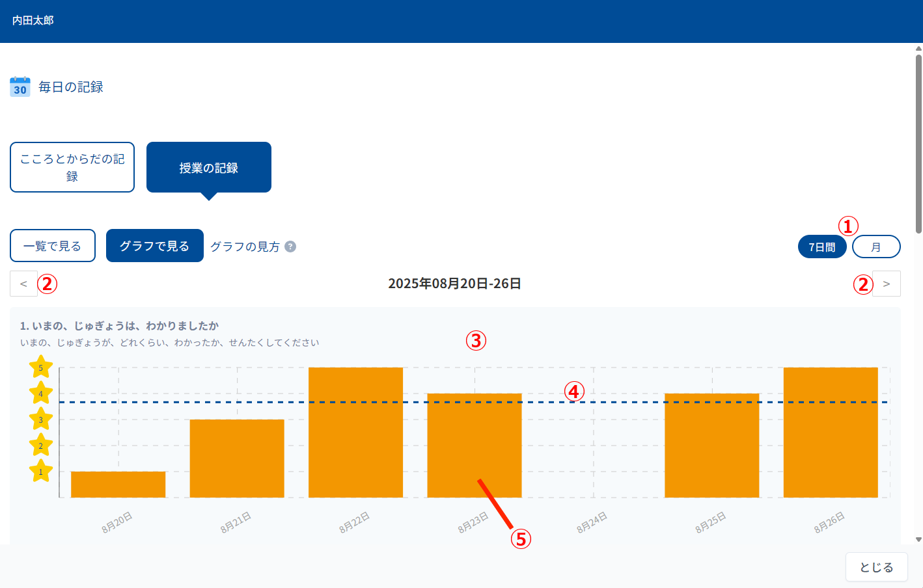
Task: Open the グラフの見方 guide link
Action: tap(245, 247)
